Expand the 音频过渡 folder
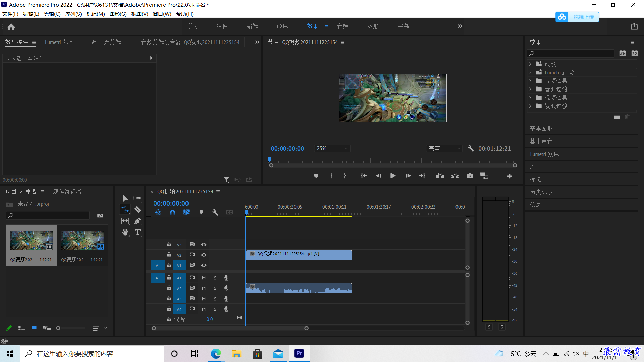The image size is (644, 362). [x=530, y=89]
